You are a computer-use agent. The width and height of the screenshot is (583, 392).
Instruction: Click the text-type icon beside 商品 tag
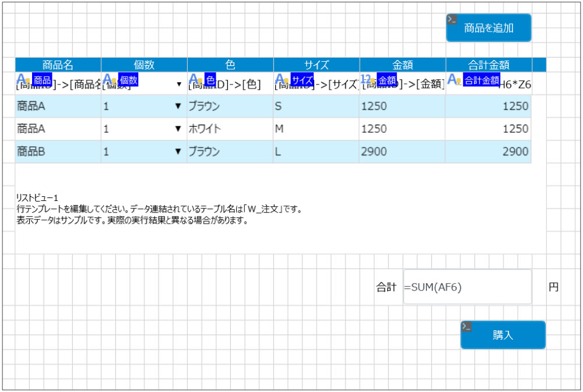[x=23, y=79]
